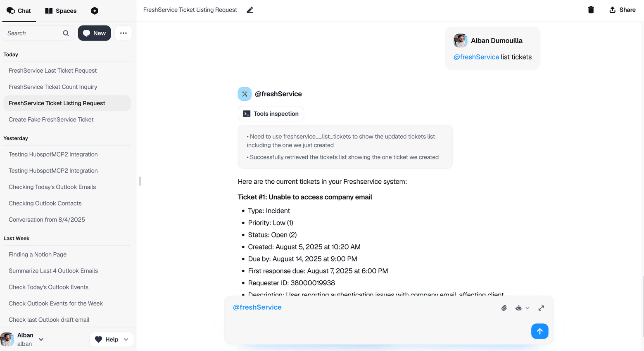Click the Type: Incident line
This screenshot has height=351, width=644.
click(269, 211)
